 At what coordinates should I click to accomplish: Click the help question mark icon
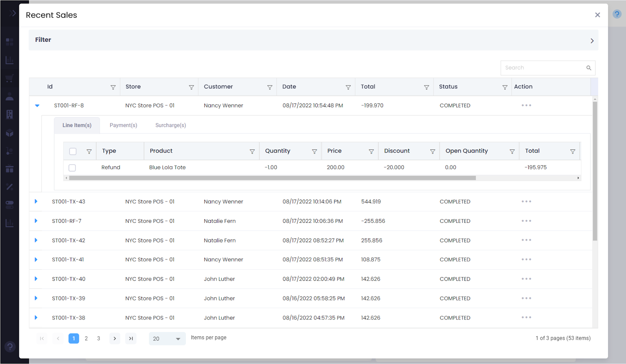[617, 14]
